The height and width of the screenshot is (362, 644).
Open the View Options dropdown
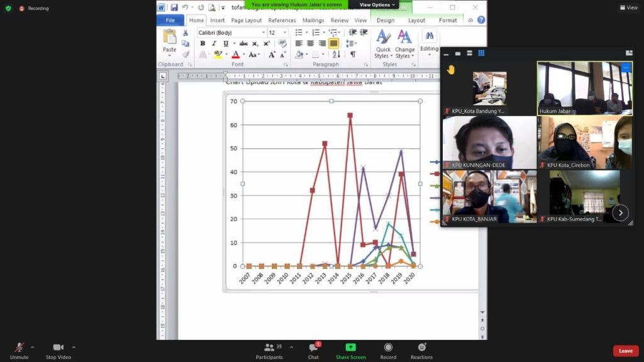[377, 4]
